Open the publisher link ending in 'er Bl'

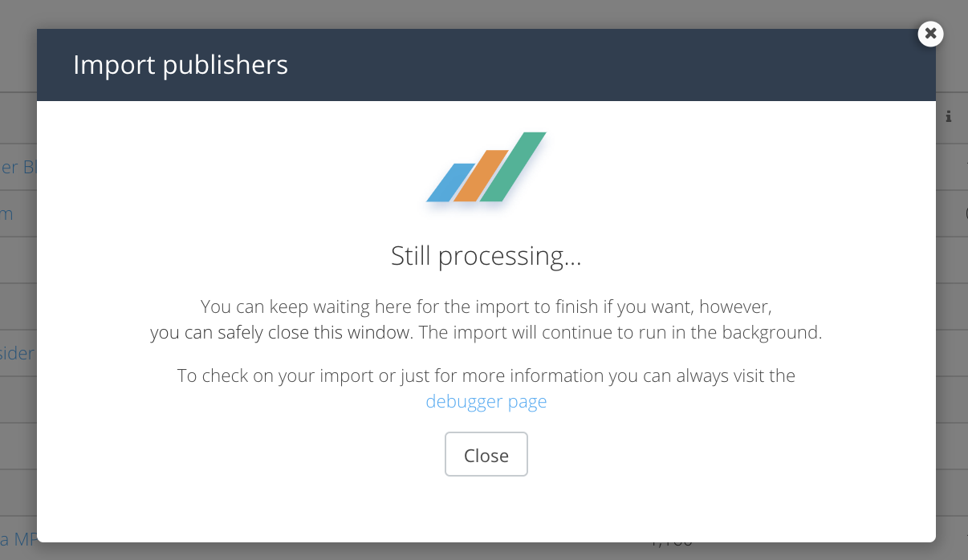(16, 167)
